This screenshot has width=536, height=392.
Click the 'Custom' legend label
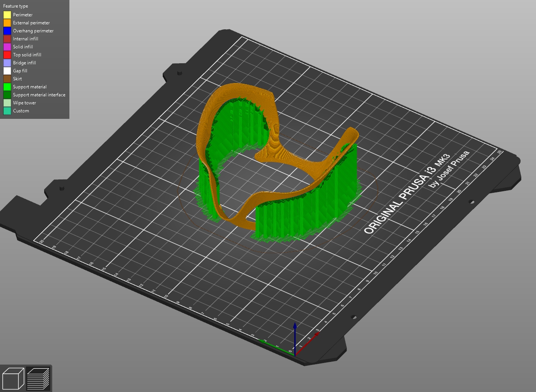tap(21, 111)
